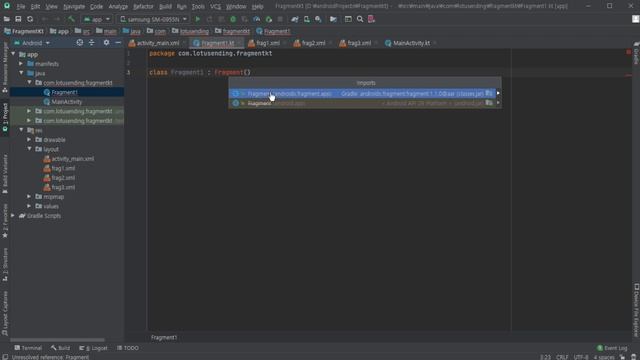Viewport: 640px width, 360px height.
Task: Expand the mipmap folder
Action: click(x=29, y=196)
